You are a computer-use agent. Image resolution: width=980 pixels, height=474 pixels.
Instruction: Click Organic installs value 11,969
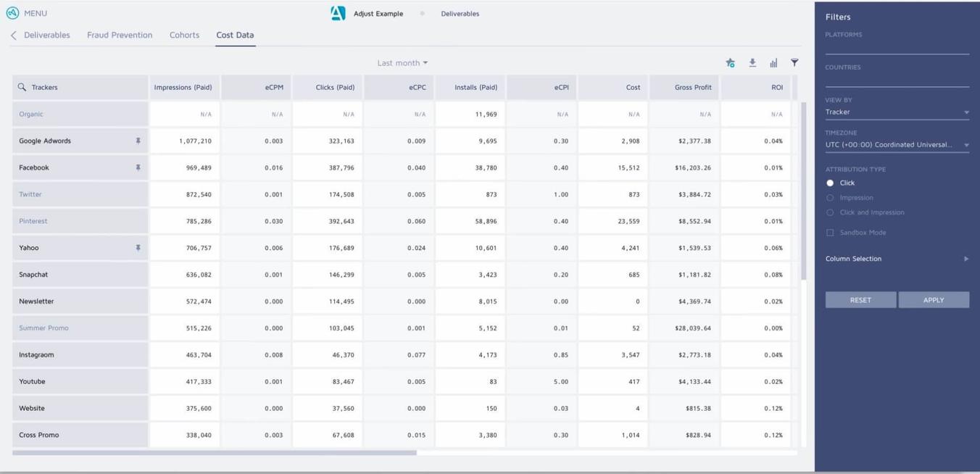tap(486, 115)
